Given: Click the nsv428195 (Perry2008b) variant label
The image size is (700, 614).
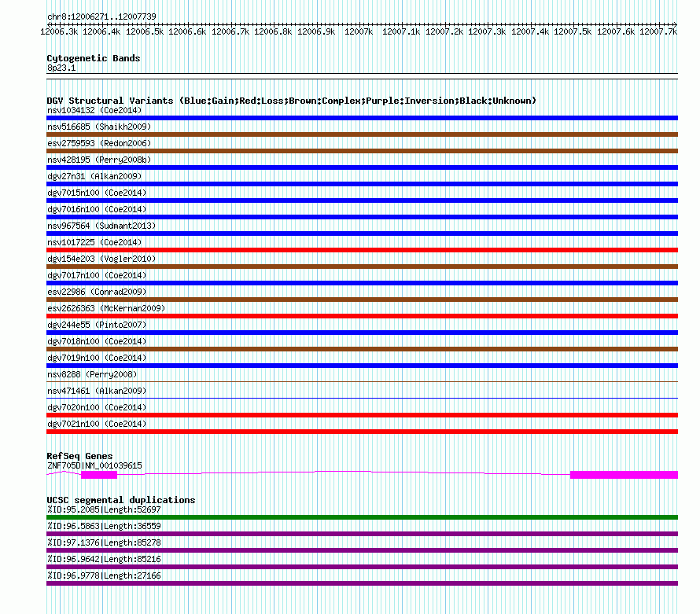Looking at the screenshot, I should click(x=99, y=160).
